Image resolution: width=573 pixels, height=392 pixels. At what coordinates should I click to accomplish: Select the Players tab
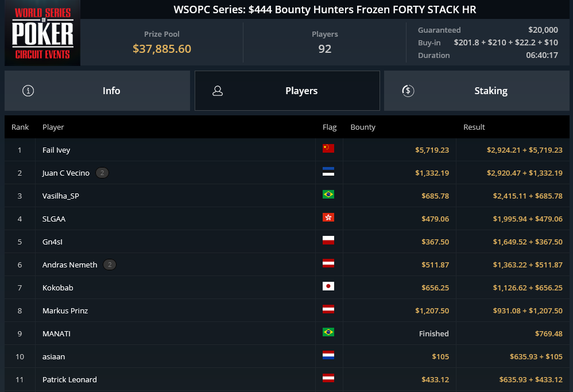pyautogui.click(x=287, y=91)
